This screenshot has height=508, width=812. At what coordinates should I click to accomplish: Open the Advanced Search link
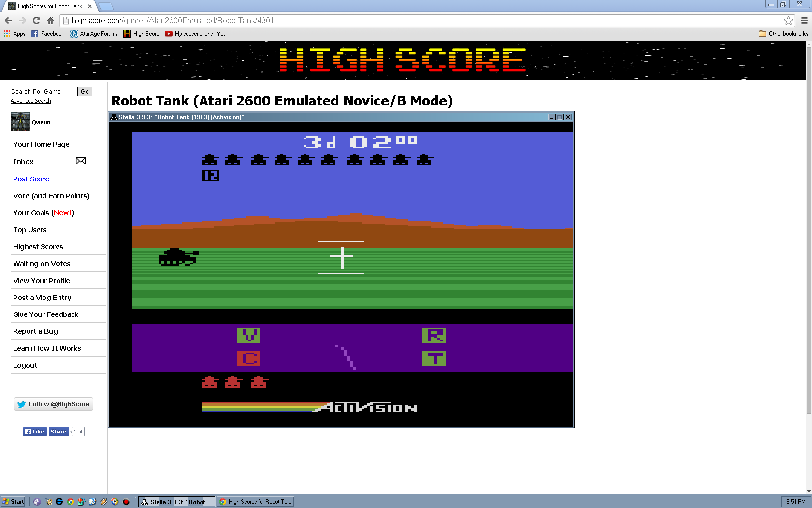coord(31,101)
